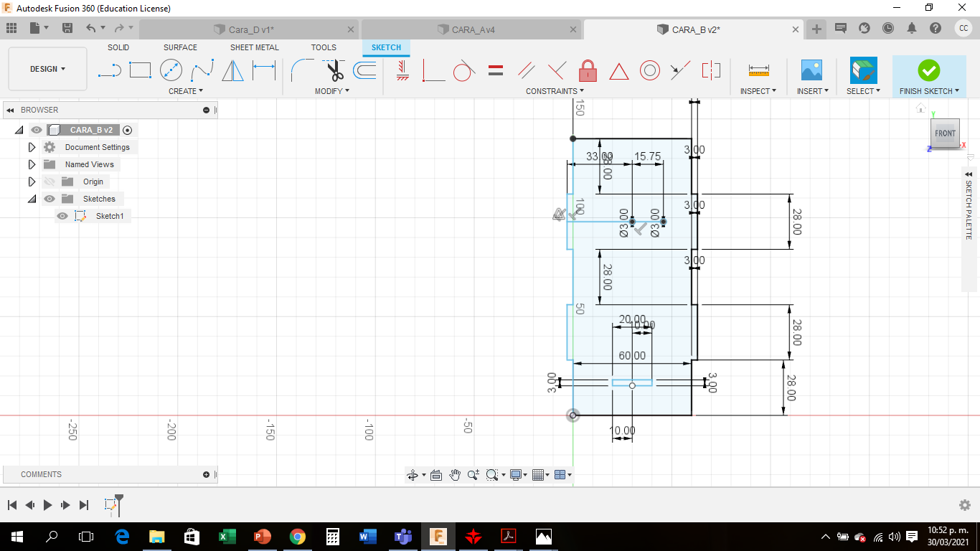The width and height of the screenshot is (980, 551).
Task: Switch to the TOOLS tab
Action: [324, 47]
